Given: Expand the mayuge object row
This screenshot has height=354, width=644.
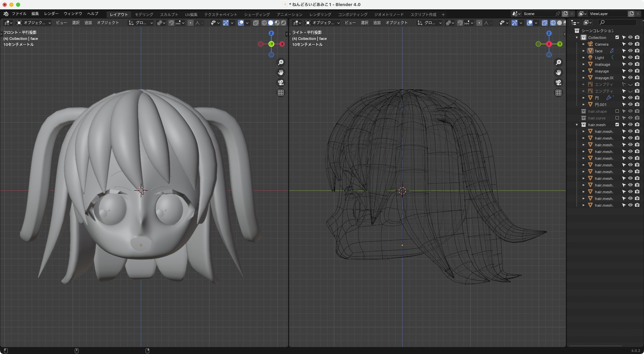Looking at the screenshot, I should coord(584,71).
